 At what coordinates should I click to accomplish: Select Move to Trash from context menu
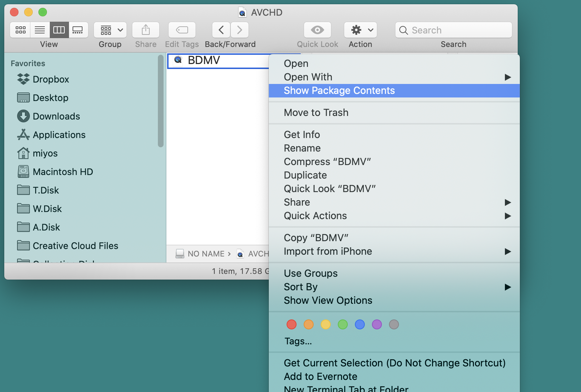coord(316,113)
